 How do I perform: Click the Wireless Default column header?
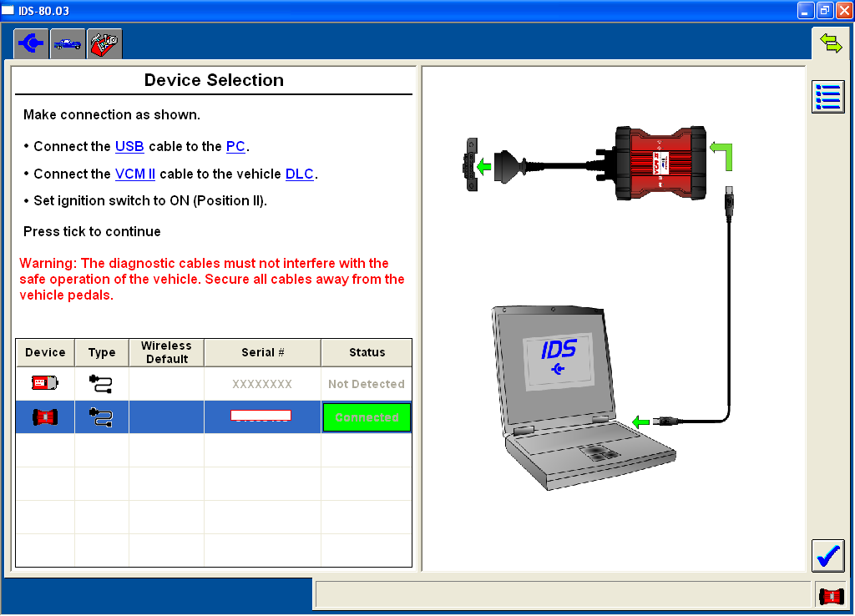167,353
